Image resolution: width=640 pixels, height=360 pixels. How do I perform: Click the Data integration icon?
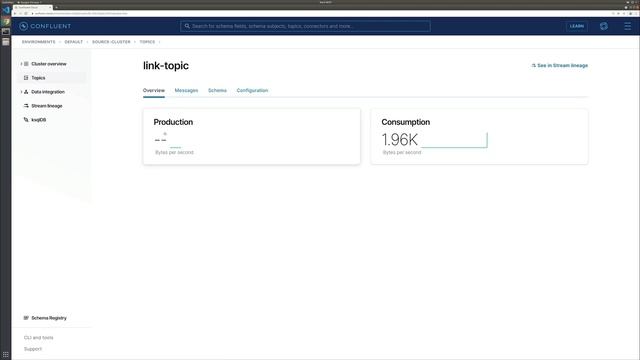pos(26,92)
